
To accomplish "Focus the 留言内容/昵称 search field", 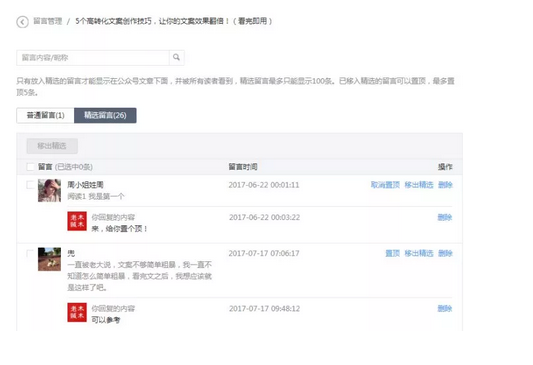I will click(x=93, y=58).
